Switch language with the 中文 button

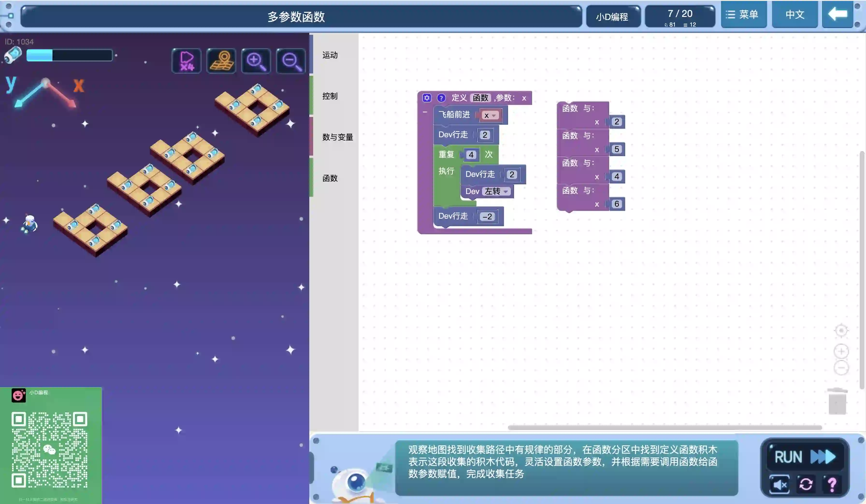point(794,14)
